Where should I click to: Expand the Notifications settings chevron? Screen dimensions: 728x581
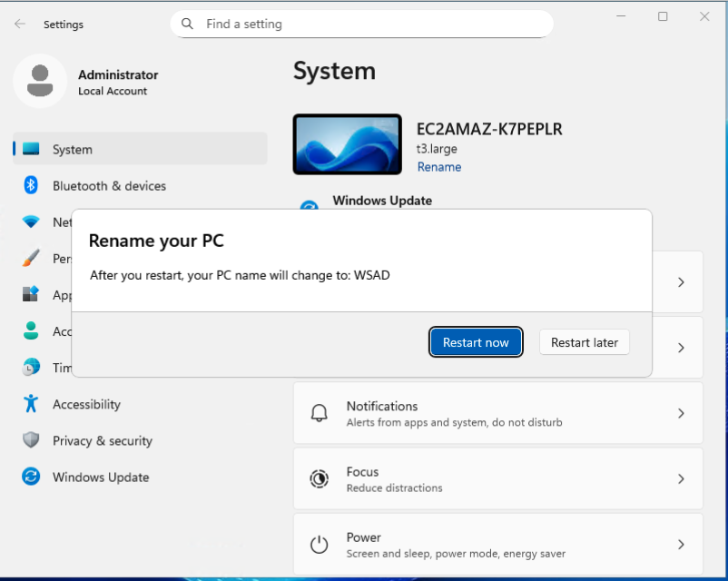681,413
